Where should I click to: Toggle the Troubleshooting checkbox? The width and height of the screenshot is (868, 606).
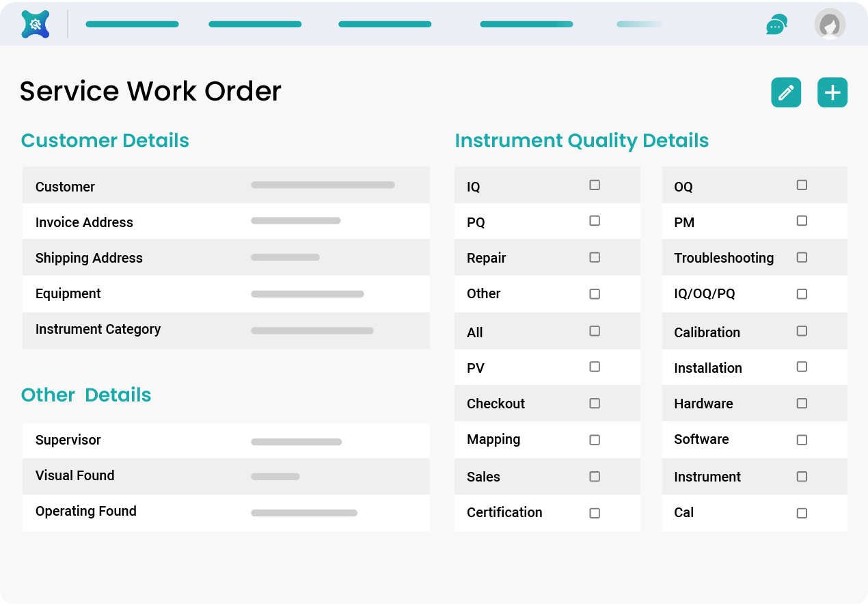[801, 257]
